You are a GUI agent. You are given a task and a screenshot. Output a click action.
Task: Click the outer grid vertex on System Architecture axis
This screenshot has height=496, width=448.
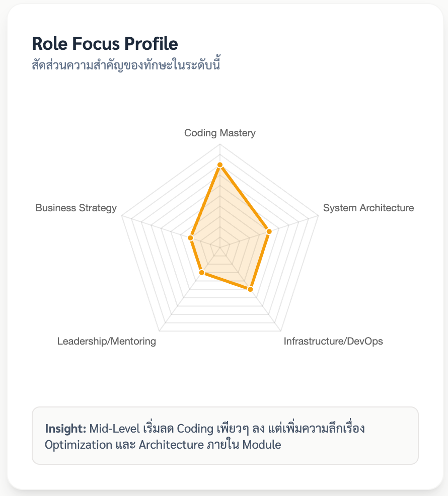click(318, 216)
